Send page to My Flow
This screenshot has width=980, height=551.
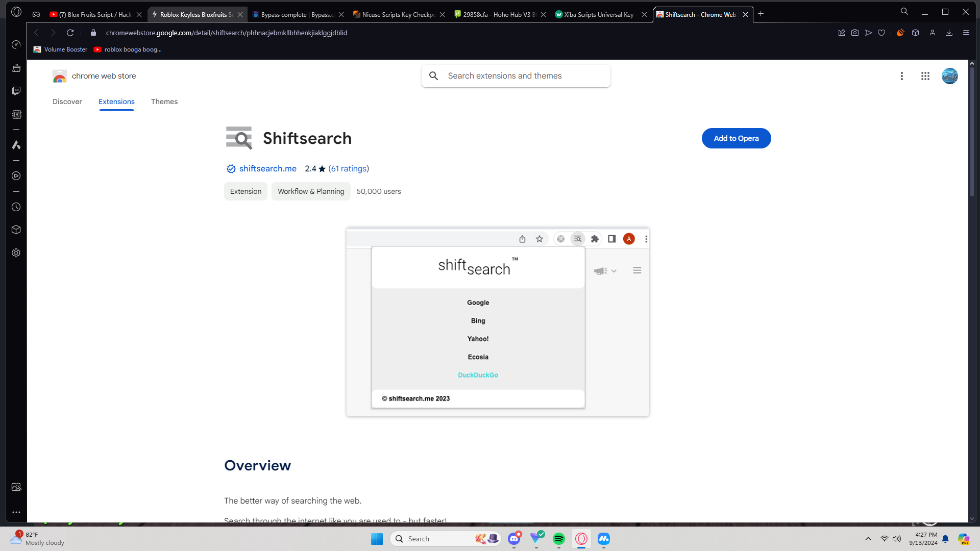tap(868, 33)
